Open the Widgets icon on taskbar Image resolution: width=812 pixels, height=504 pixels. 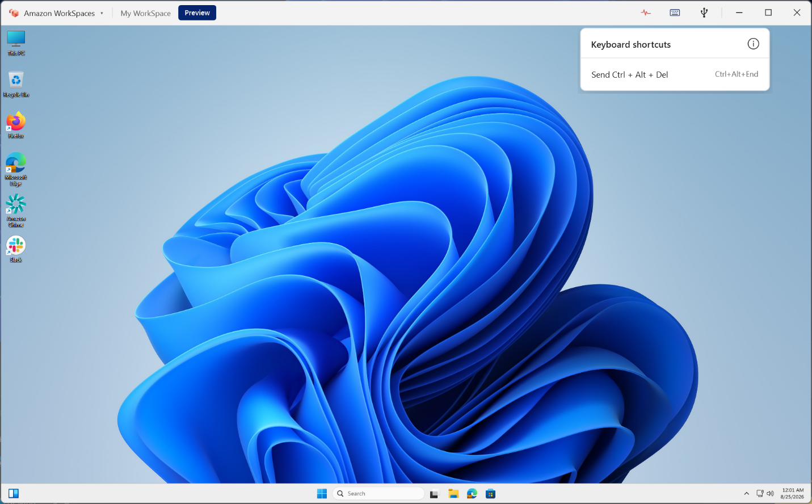point(14,493)
